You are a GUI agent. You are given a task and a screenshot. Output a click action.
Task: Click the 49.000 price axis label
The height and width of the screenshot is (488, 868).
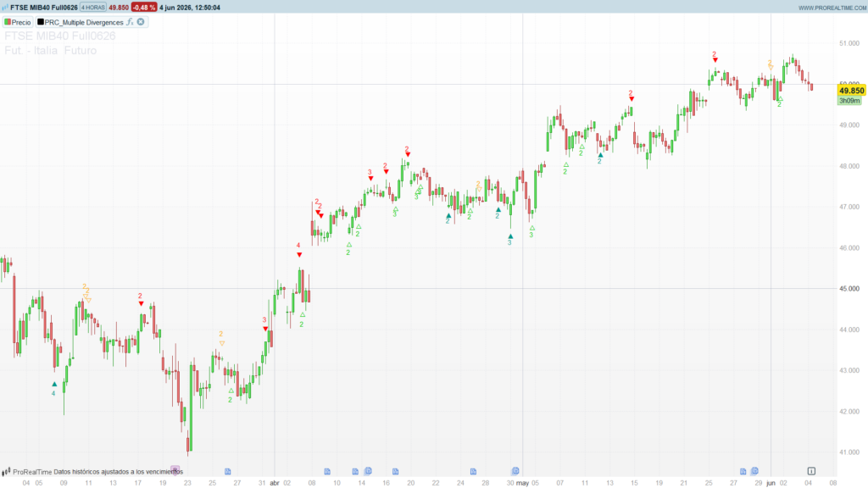[x=849, y=125]
